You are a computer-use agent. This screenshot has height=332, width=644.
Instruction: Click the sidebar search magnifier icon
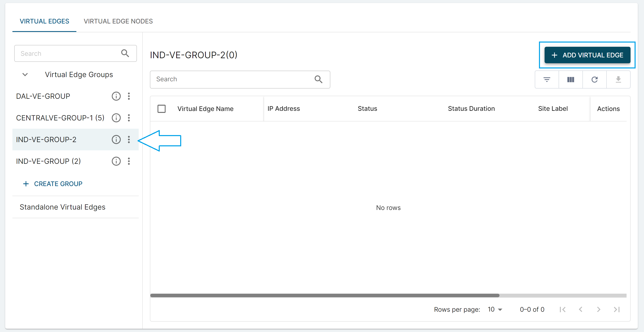point(125,53)
